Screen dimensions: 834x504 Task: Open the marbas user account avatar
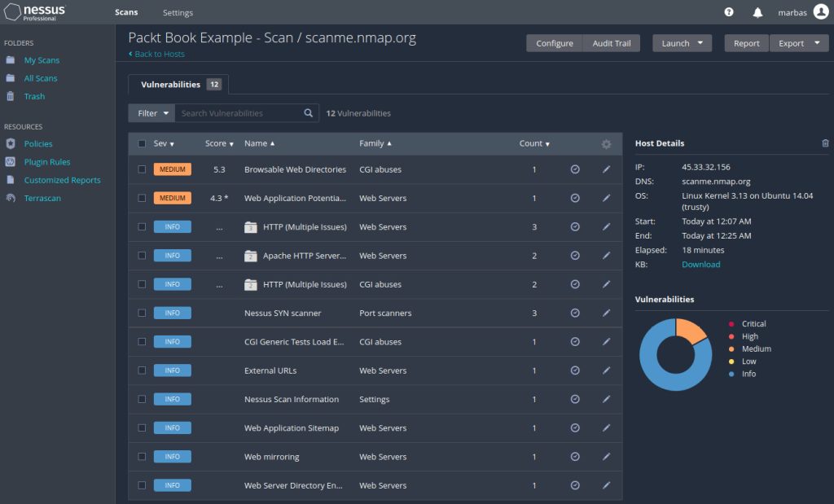tap(820, 12)
